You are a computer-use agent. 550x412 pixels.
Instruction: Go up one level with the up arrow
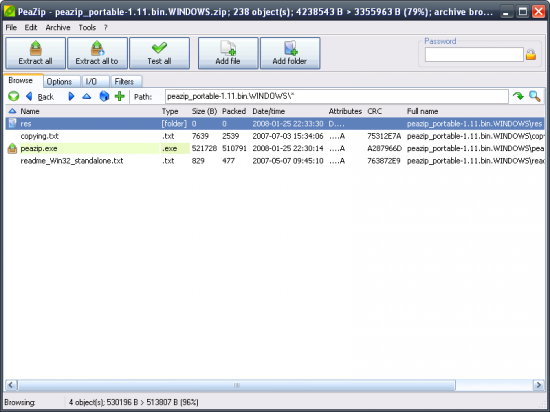pyautogui.click(x=87, y=96)
